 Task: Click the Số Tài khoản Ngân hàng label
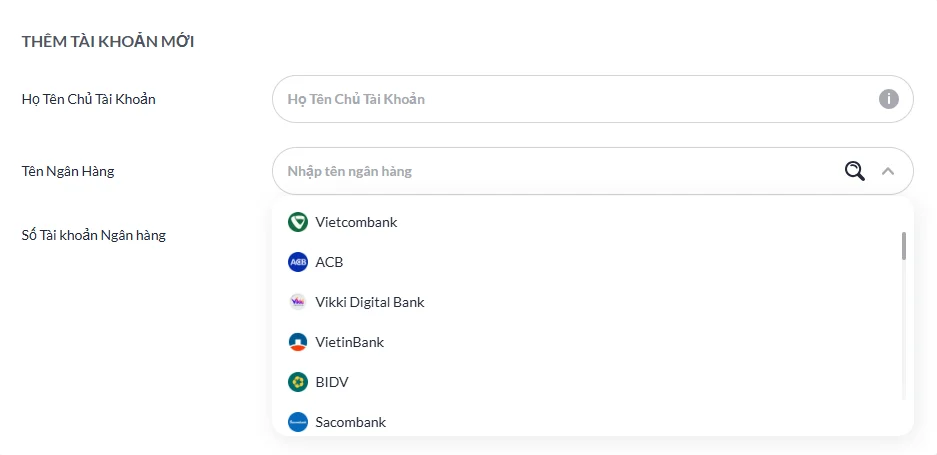coord(94,235)
